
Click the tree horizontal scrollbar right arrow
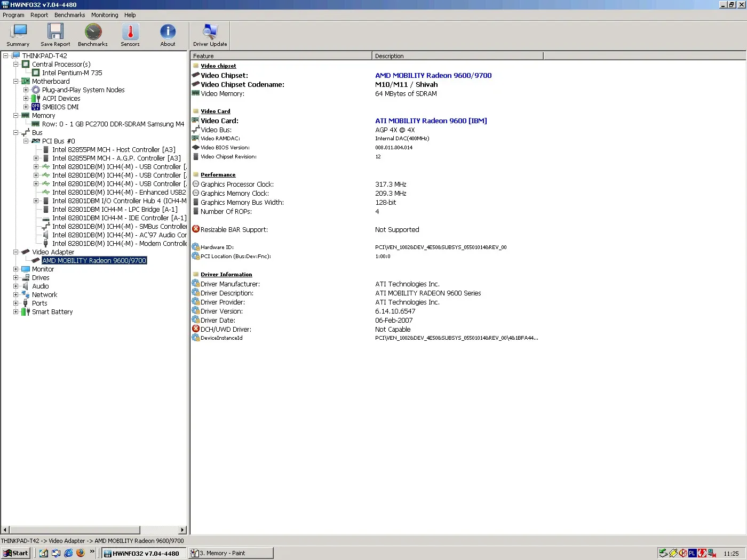(x=182, y=530)
